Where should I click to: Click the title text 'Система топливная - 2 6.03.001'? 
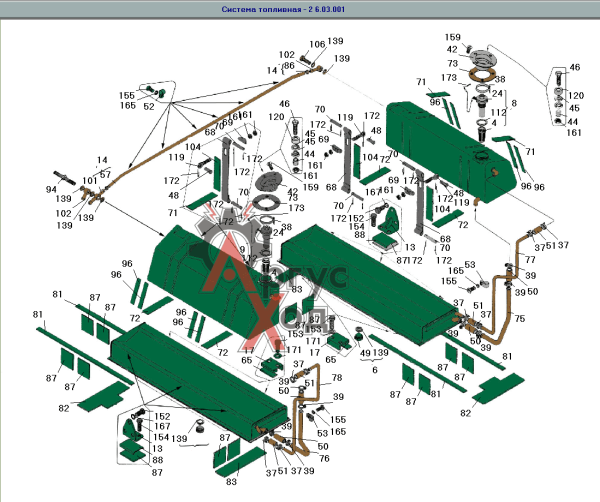pyautogui.click(x=283, y=9)
